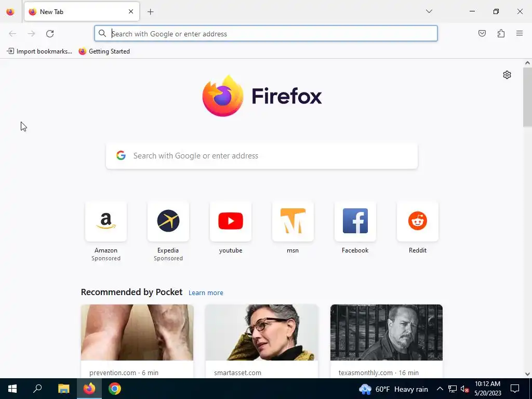Expand the List all tabs chevron
532x399 pixels.
click(x=429, y=11)
